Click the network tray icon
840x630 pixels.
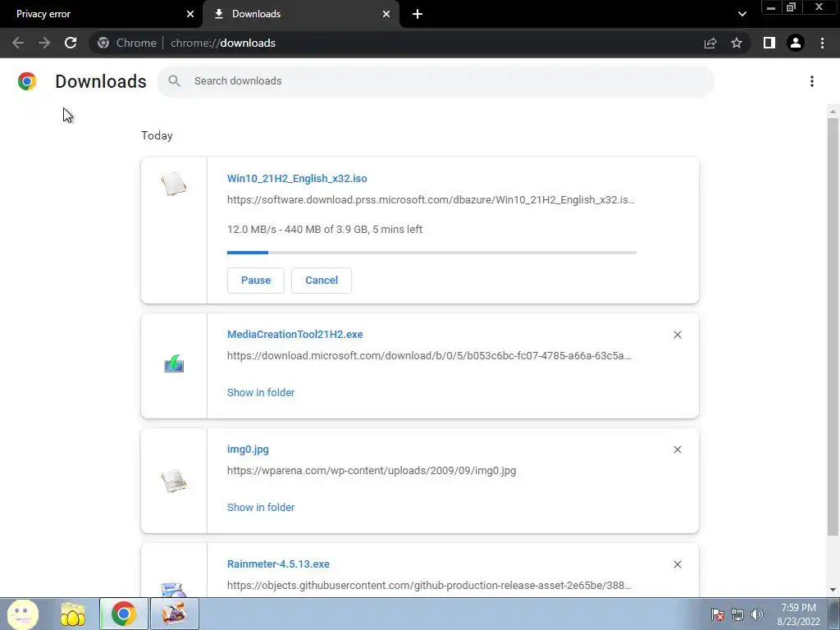click(x=737, y=614)
